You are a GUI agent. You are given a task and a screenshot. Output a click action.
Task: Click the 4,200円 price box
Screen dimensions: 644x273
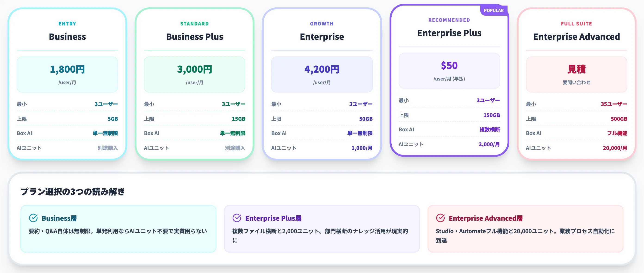(322, 74)
